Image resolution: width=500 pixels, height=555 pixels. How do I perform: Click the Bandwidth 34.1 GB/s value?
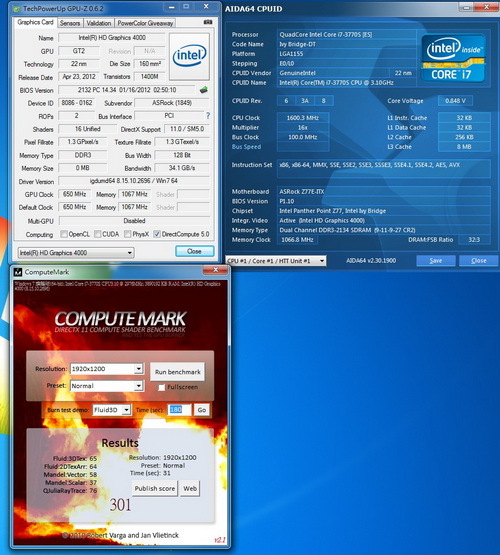[182, 168]
